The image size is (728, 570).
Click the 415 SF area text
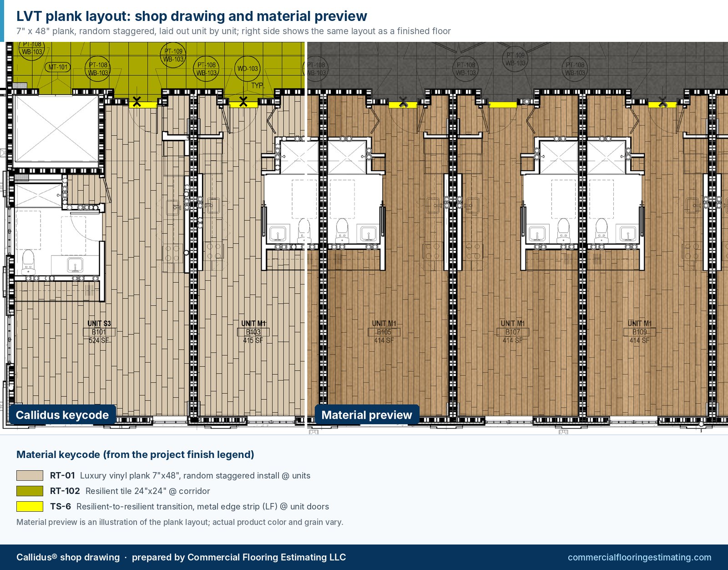253,340
